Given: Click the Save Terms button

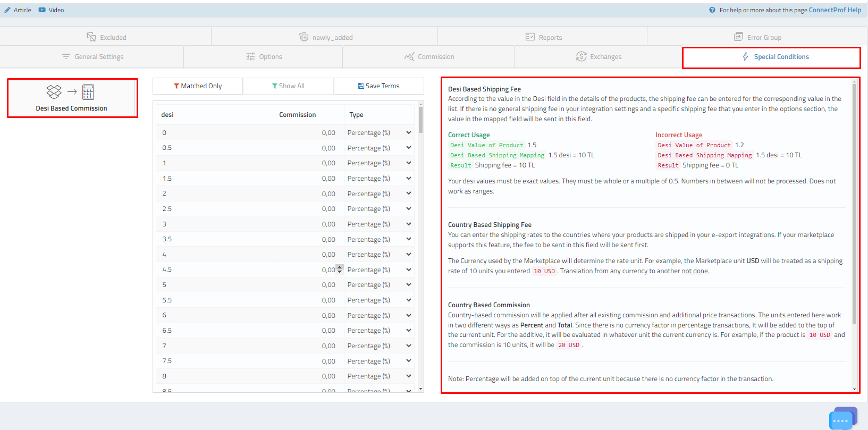Looking at the screenshot, I should (378, 86).
